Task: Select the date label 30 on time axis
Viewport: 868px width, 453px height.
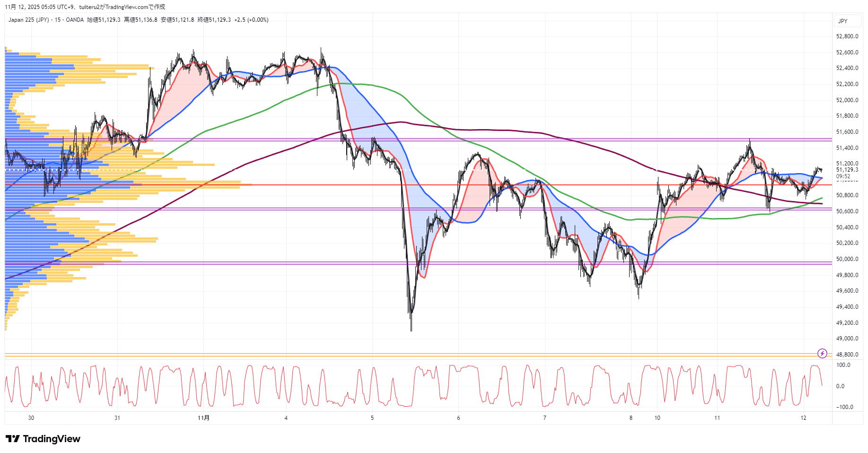Action: [31, 418]
